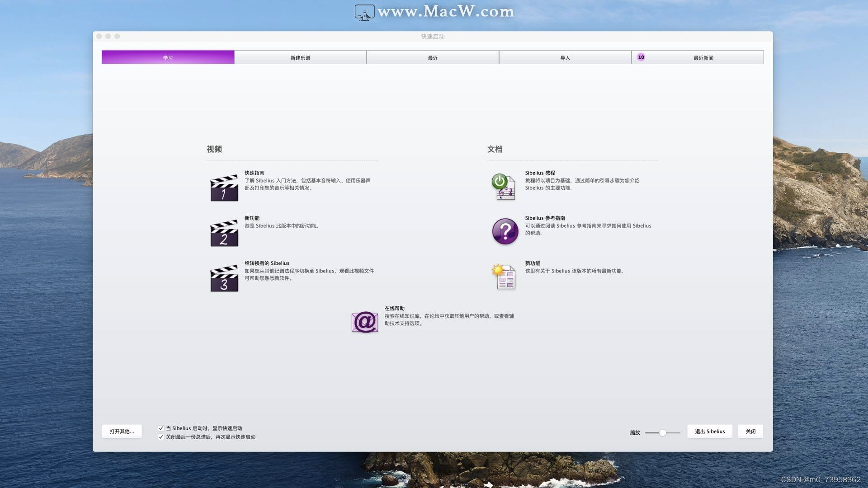Open the new features document star icon
Viewport: 868px width, 488px height.
[504, 277]
